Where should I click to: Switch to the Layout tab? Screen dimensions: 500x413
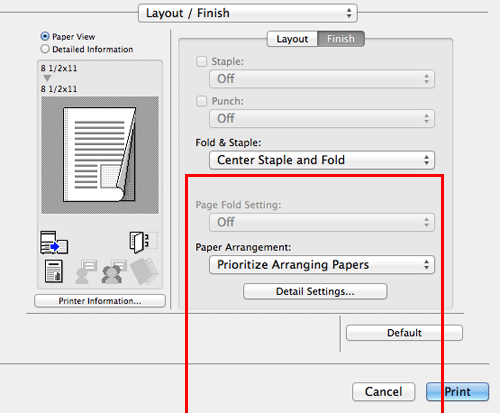(x=292, y=39)
